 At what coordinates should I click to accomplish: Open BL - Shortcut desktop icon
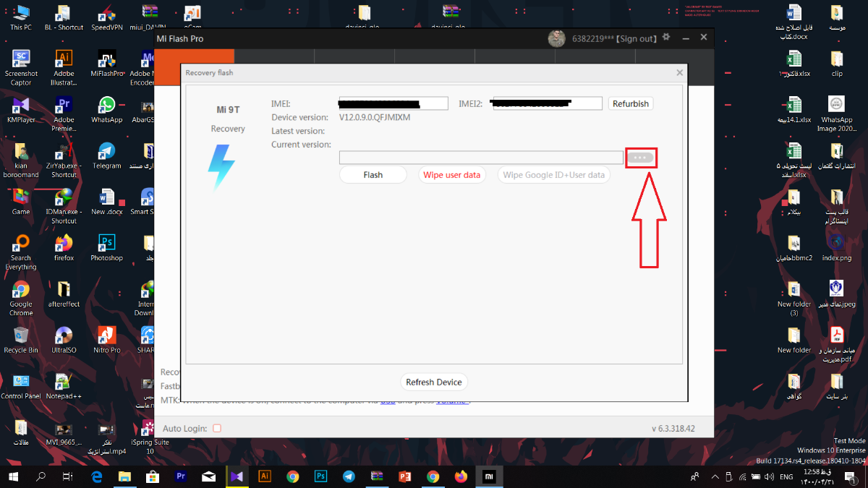64,17
